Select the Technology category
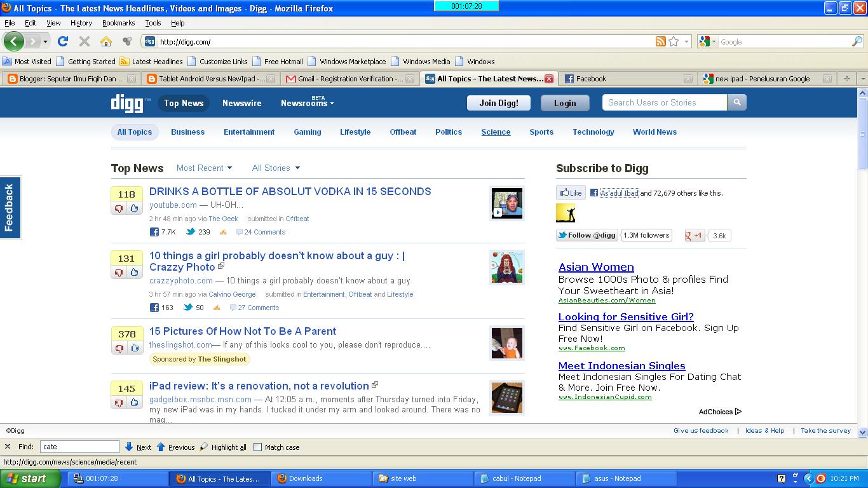This screenshot has width=868, height=488. (593, 132)
